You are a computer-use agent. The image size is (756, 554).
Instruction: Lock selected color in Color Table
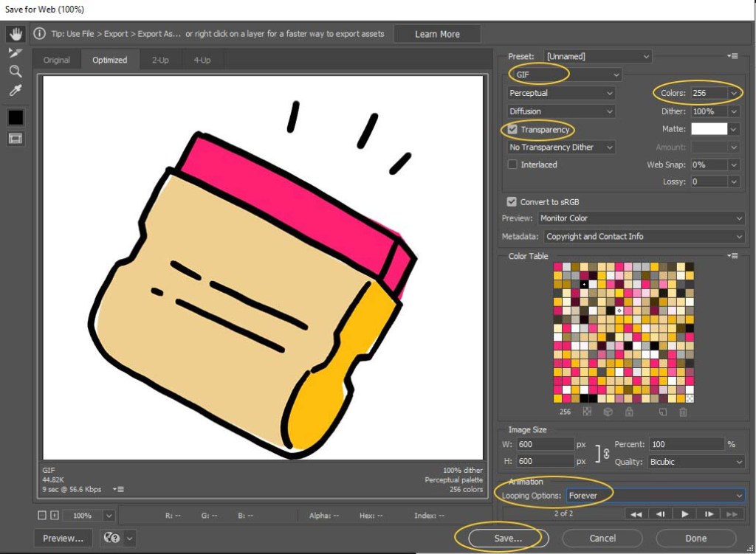pos(629,412)
